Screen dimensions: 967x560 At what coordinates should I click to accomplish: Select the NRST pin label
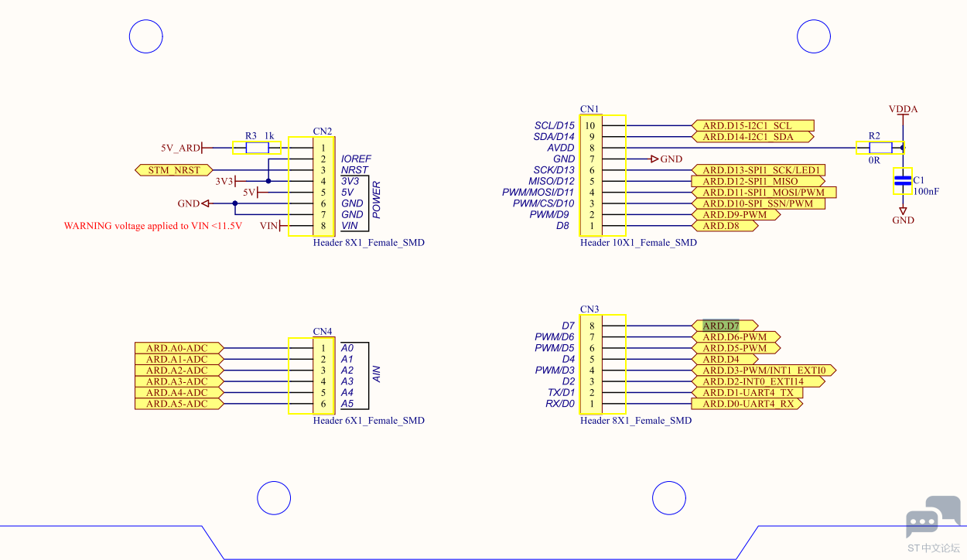click(x=354, y=170)
